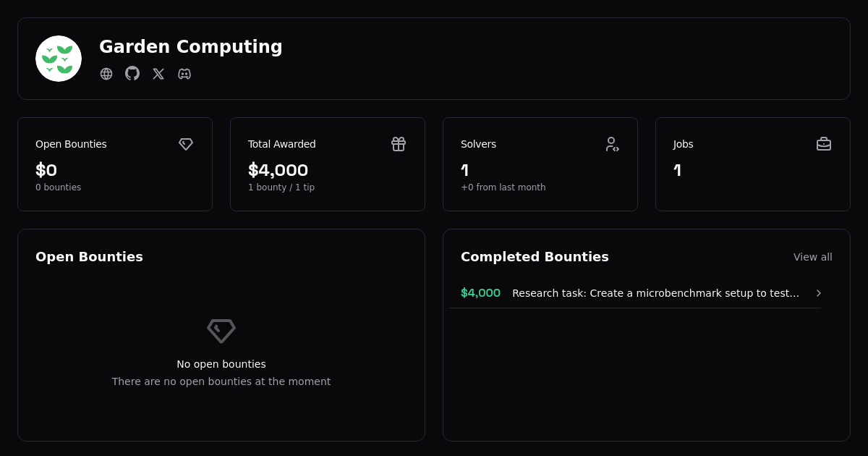Image resolution: width=868 pixels, height=456 pixels.
Task: Expand the Research task completed bounty via chevron
Action: [x=818, y=293]
